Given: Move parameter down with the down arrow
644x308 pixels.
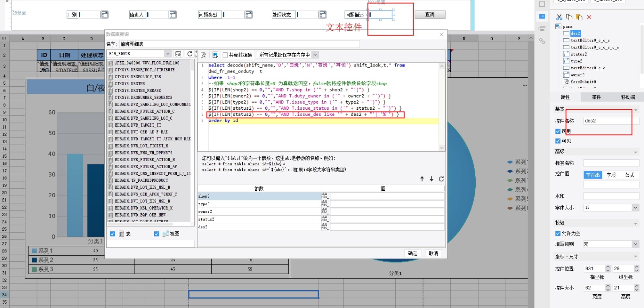Looking at the screenshot, I should tap(431, 179).
